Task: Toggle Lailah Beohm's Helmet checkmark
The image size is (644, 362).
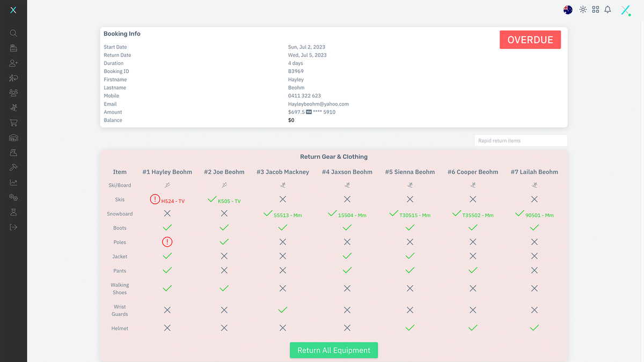Action: 534,328
